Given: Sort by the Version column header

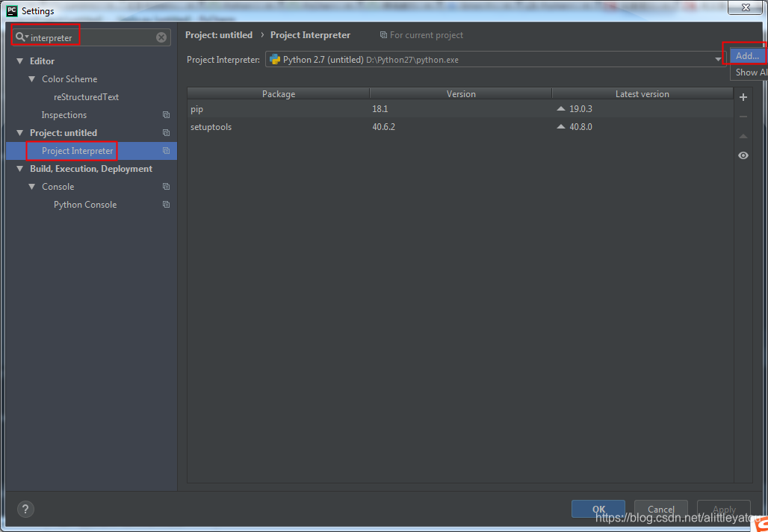Looking at the screenshot, I should [461, 93].
